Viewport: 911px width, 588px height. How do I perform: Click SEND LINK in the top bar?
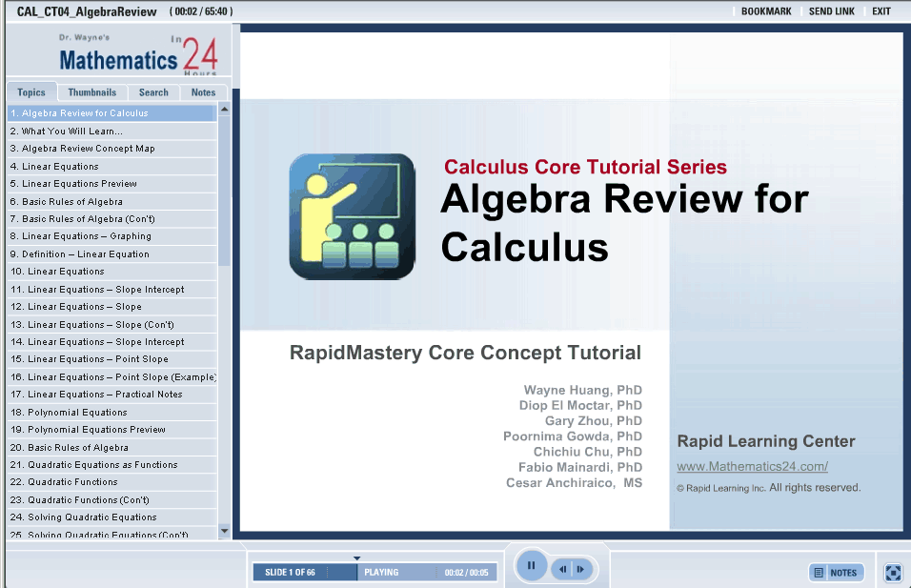click(831, 11)
